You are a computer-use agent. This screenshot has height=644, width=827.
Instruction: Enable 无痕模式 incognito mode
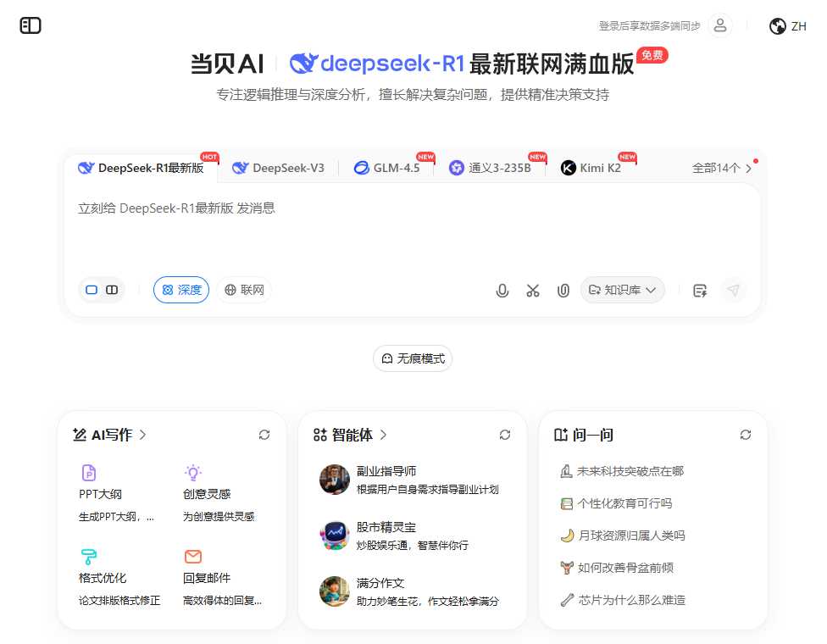click(413, 358)
